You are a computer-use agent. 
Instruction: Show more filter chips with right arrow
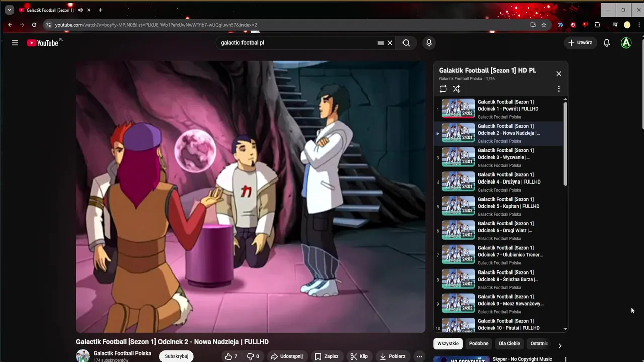pyautogui.click(x=560, y=345)
